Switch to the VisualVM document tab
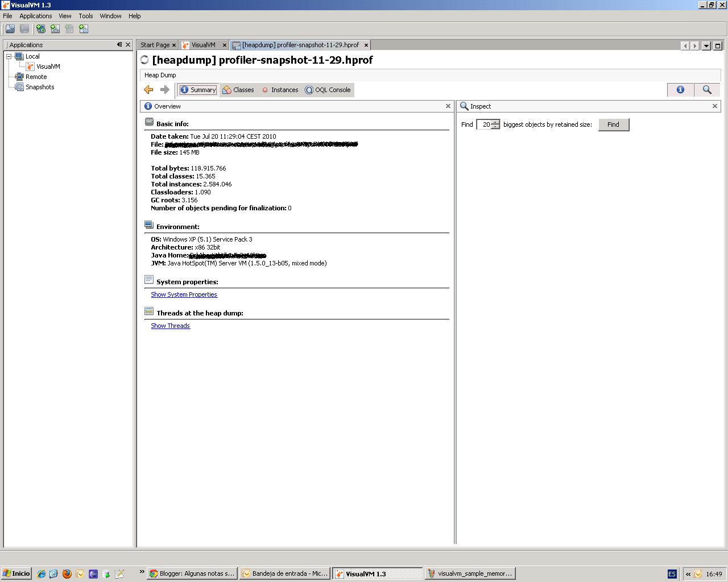Image resolution: width=728 pixels, height=582 pixels. [x=203, y=45]
